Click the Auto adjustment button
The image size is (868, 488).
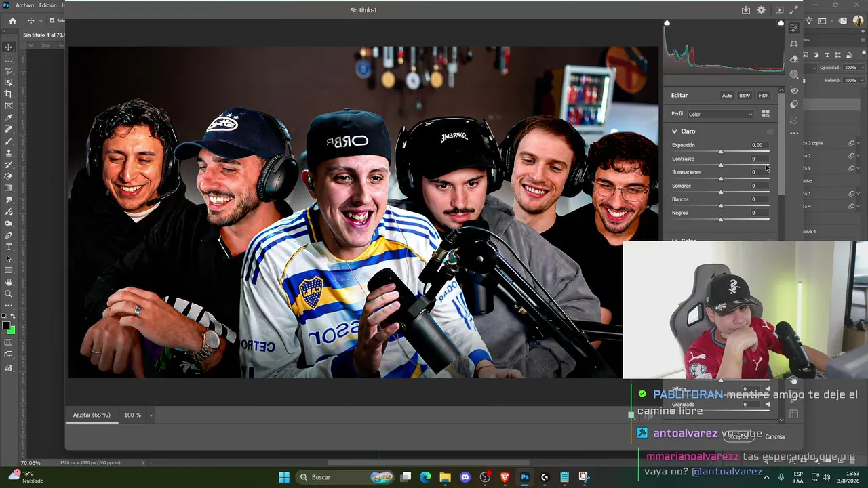point(727,96)
